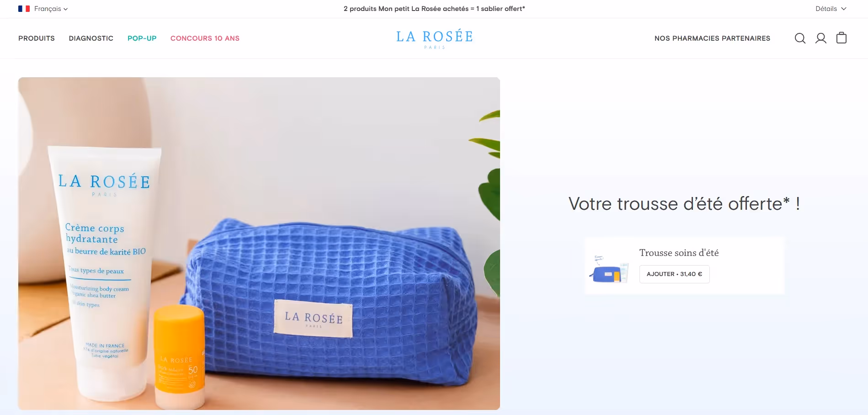This screenshot has height=415, width=868.
Task: Click the promo banner about sablier offert
Action: click(x=434, y=9)
